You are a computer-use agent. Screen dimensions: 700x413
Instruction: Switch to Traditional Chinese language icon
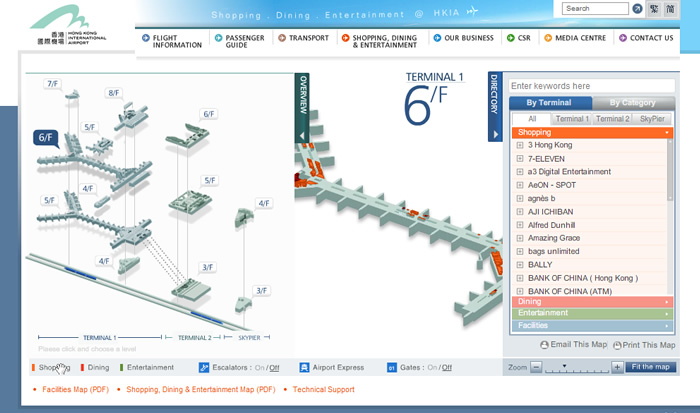coord(654,8)
